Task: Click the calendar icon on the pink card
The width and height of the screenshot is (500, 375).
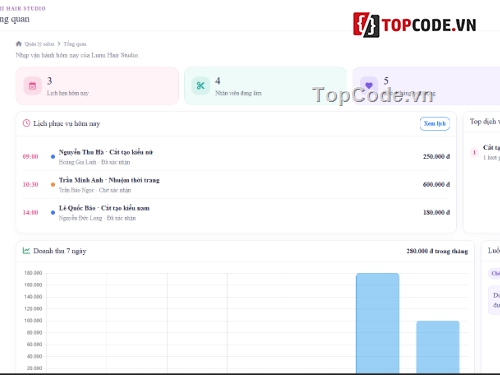Action: point(32,86)
